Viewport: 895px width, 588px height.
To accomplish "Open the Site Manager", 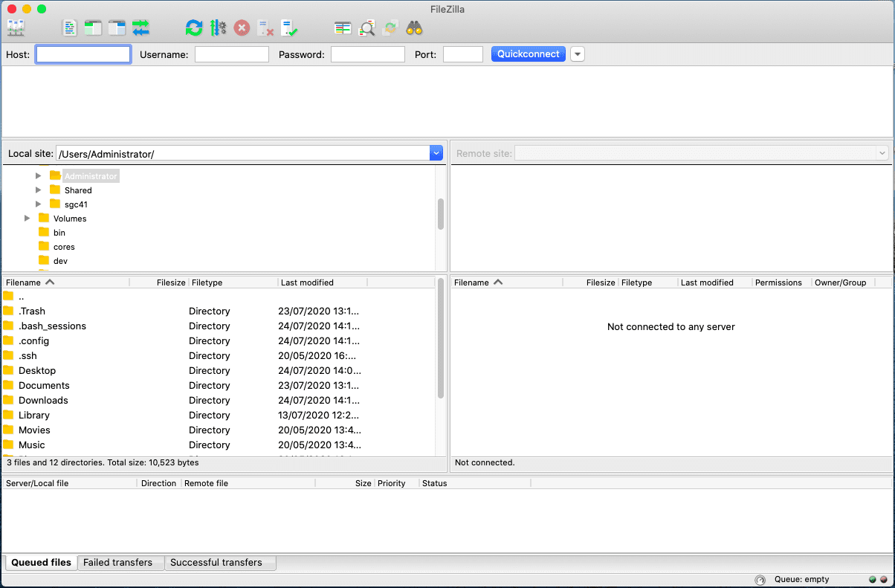I will [x=16, y=28].
